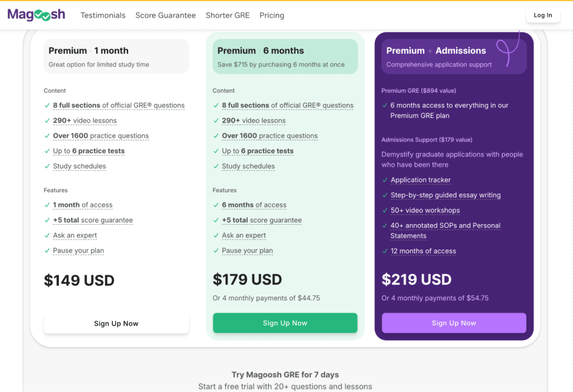Sign up for the Premium 1 month plan
The height and width of the screenshot is (392, 573).
click(x=116, y=323)
